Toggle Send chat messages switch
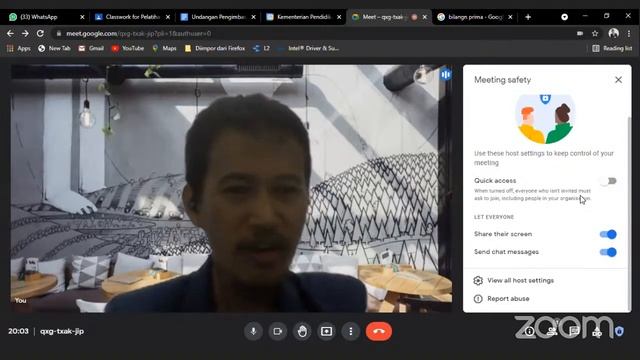This screenshot has height=360, width=640. 608,252
